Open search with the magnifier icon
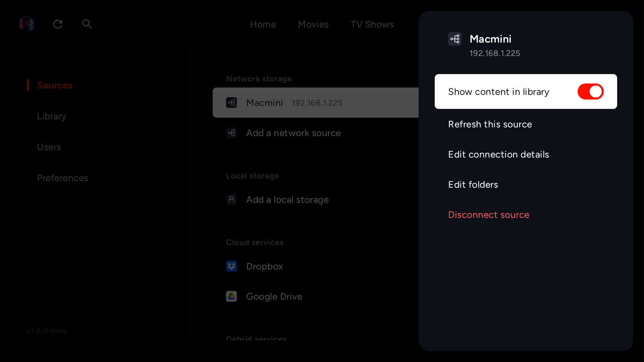 [87, 24]
